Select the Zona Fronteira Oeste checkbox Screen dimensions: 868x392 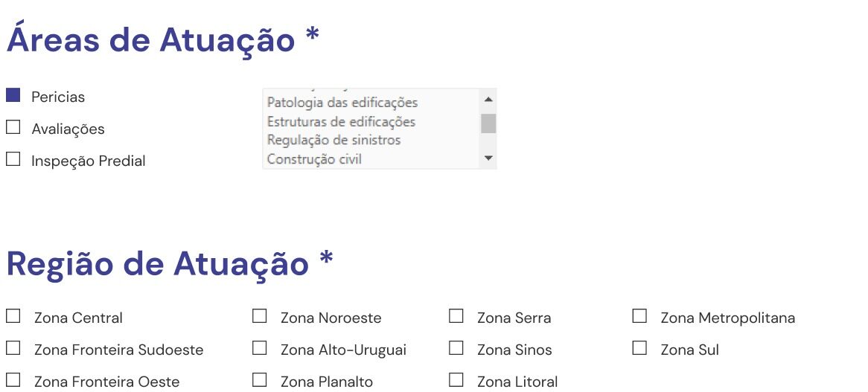13,380
